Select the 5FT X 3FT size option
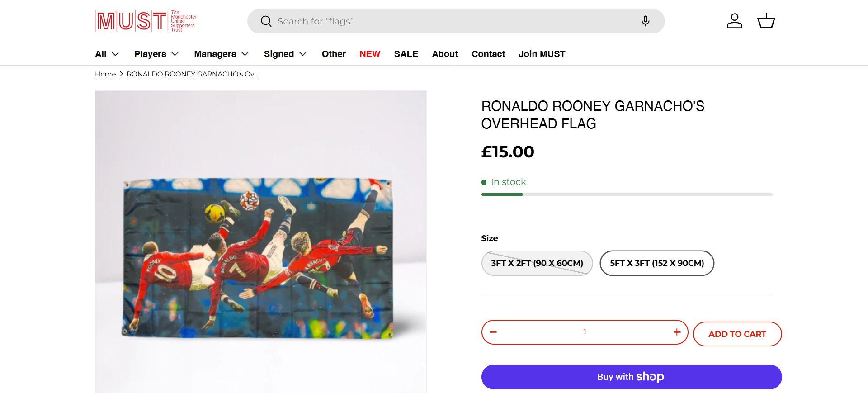Screen dimensions: 868x393 (656, 263)
